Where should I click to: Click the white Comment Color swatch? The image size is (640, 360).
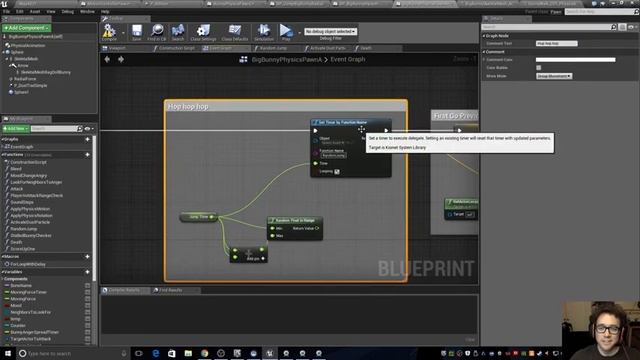(x=576, y=60)
